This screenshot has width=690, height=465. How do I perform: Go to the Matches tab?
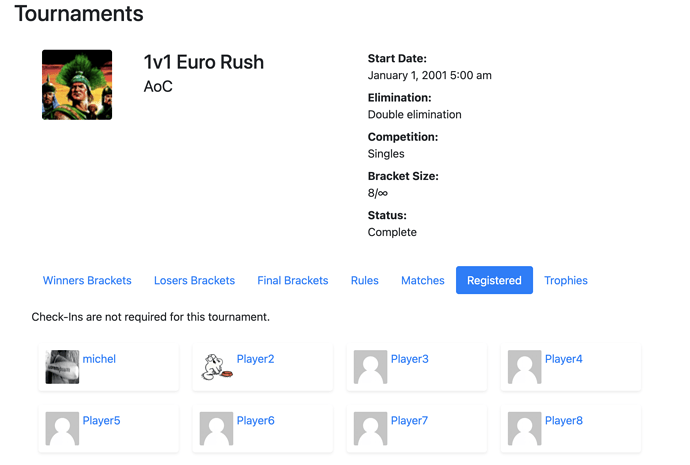tap(423, 280)
